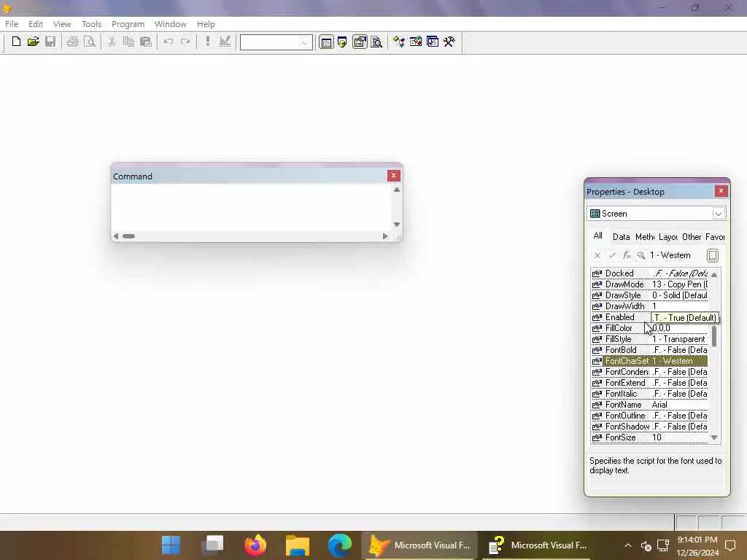
Task: Click the Accept checkmark in the property edit row
Action: coord(612,256)
